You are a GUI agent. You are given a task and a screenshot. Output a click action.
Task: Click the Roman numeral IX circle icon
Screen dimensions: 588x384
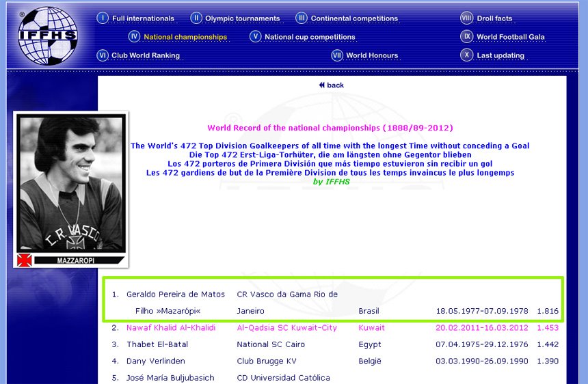466,36
